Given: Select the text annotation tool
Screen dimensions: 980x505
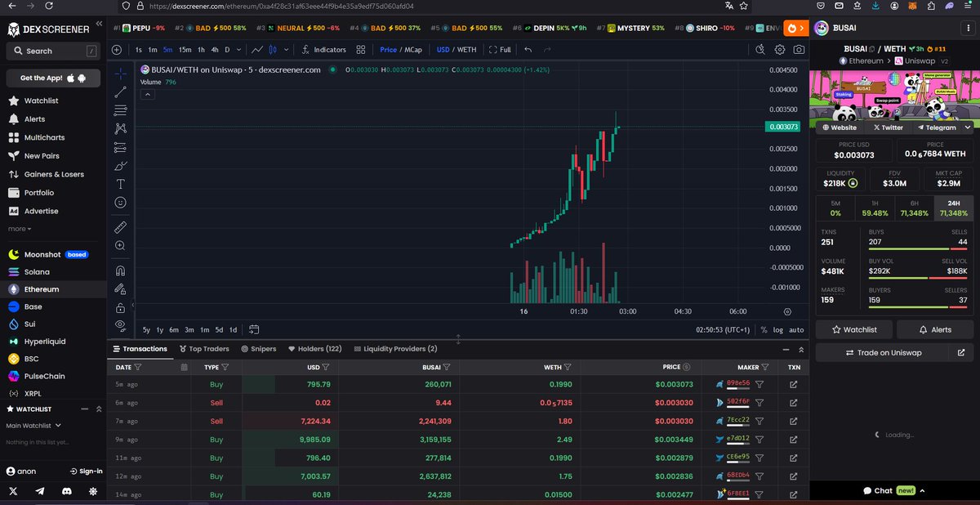Looking at the screenshot, I should pyautogui.click(x=121, y=184).
